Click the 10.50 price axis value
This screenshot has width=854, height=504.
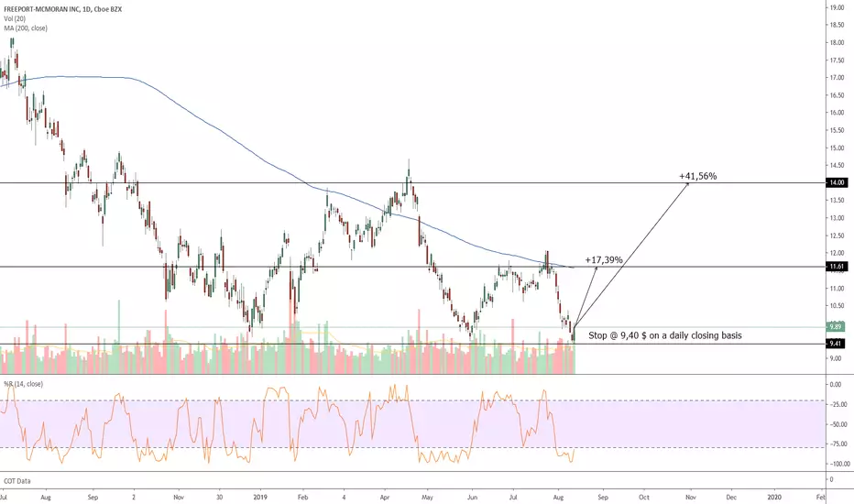(838, 306)
